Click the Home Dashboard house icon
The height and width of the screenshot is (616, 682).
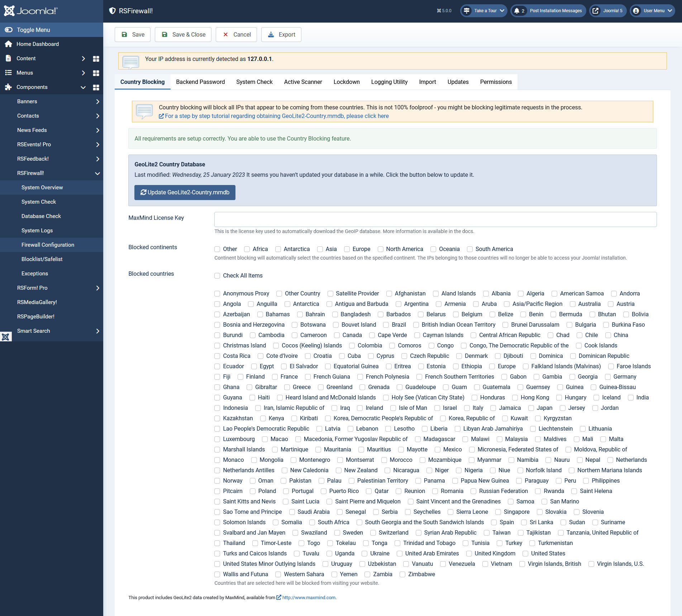(x=9, y=44)
